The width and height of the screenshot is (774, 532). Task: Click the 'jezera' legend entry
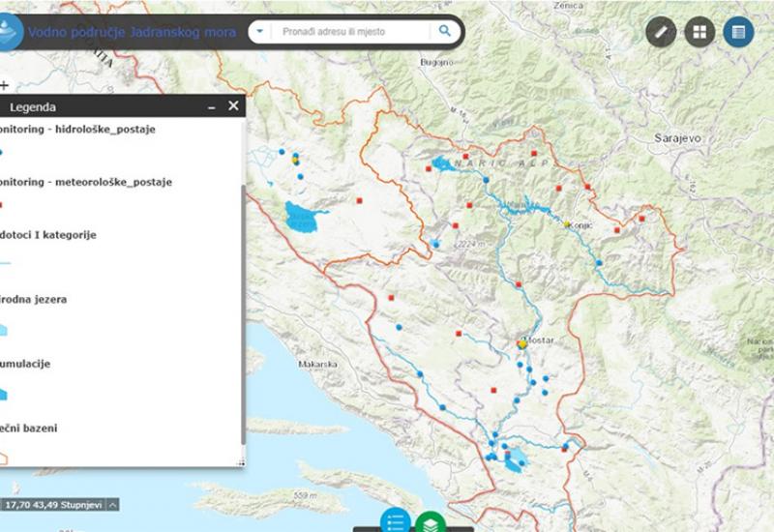point(51,300)
